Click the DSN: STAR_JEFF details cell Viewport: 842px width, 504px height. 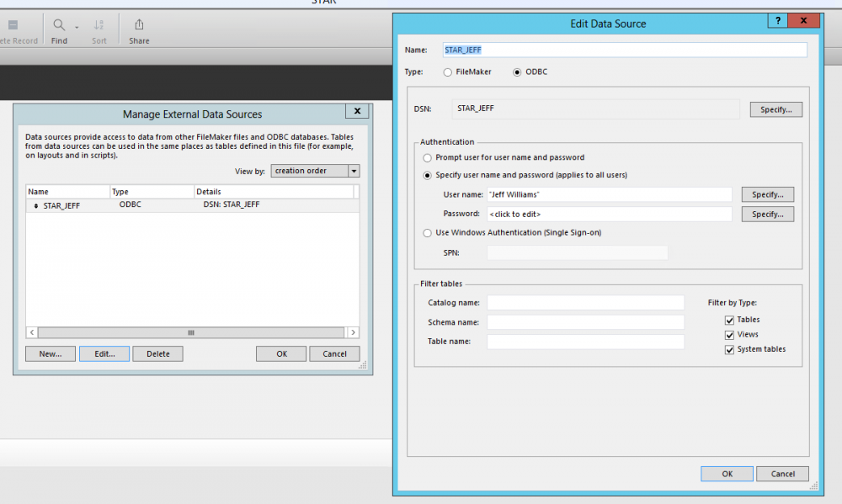(232, 204)
